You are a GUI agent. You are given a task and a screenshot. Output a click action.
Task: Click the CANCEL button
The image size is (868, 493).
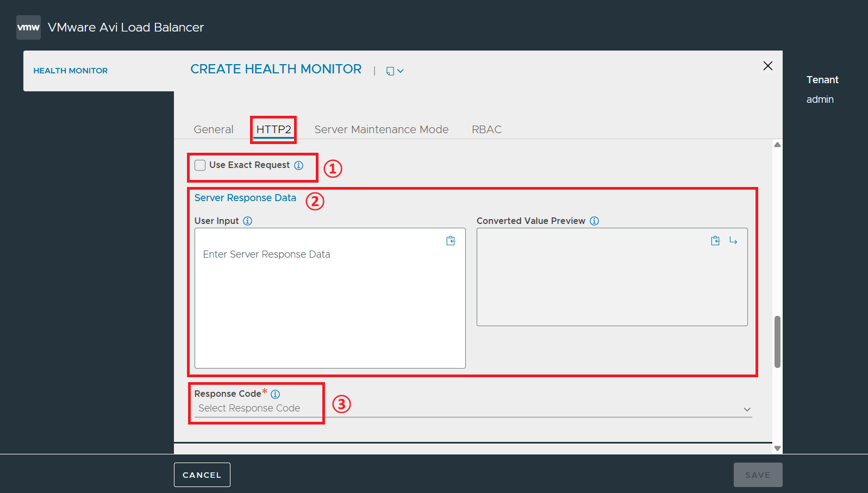(202, 475)
